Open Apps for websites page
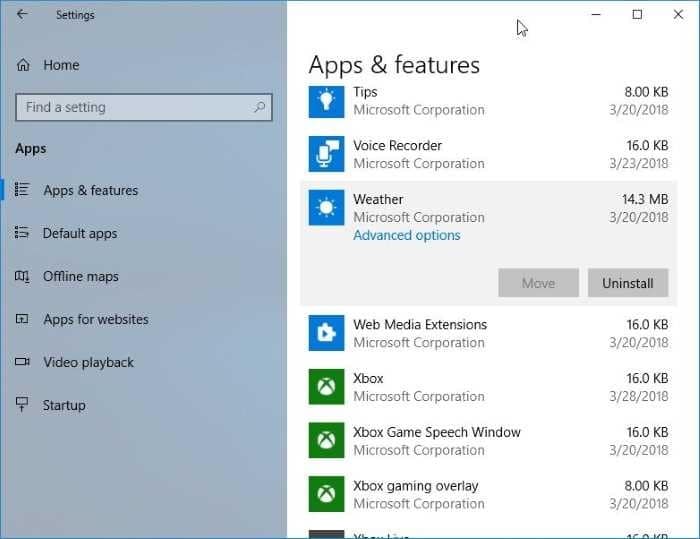This screenshot has width=700, height=539. [95, 319]
